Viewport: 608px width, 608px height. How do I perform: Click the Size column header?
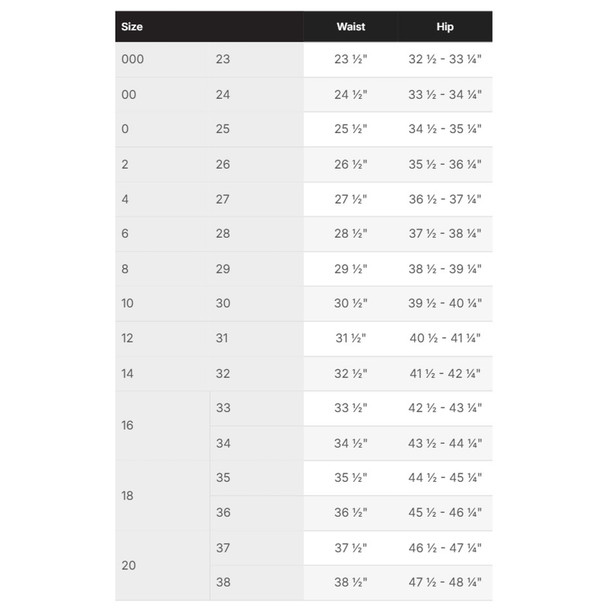[132, 27]
